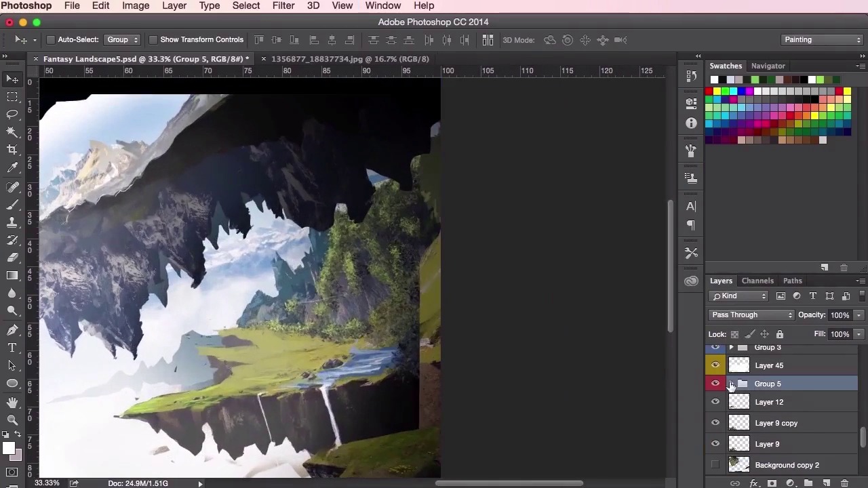Select the Path Selection tool

point(12,365)
